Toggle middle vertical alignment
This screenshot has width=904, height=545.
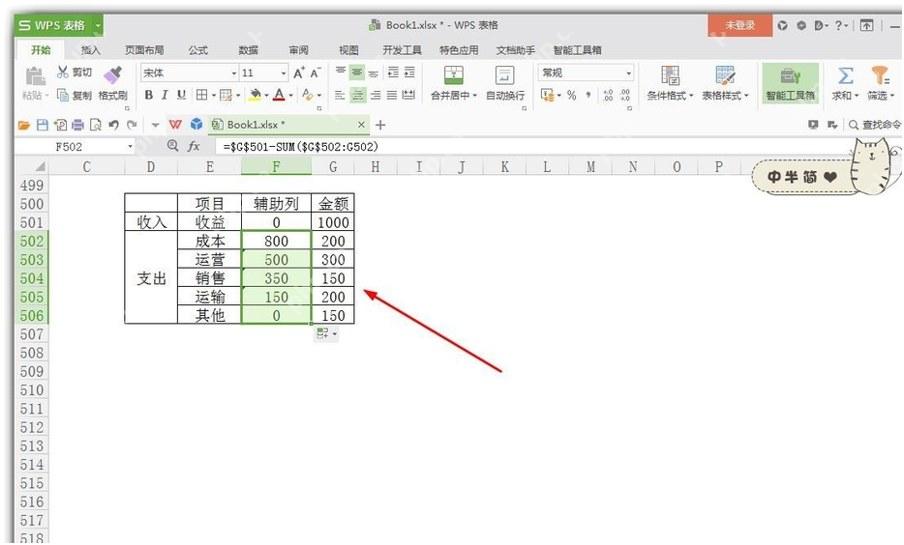(x=357, y=72)
